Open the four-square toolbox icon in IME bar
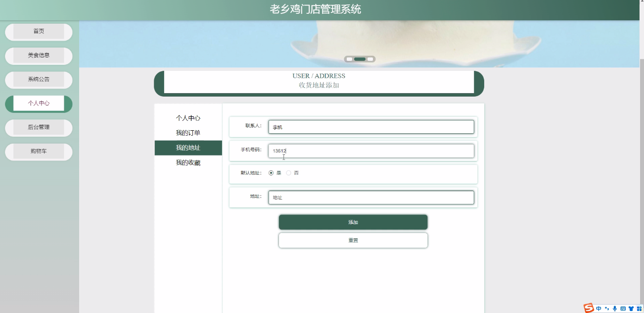Screen dimensions: 644x313 pos(639,309)
